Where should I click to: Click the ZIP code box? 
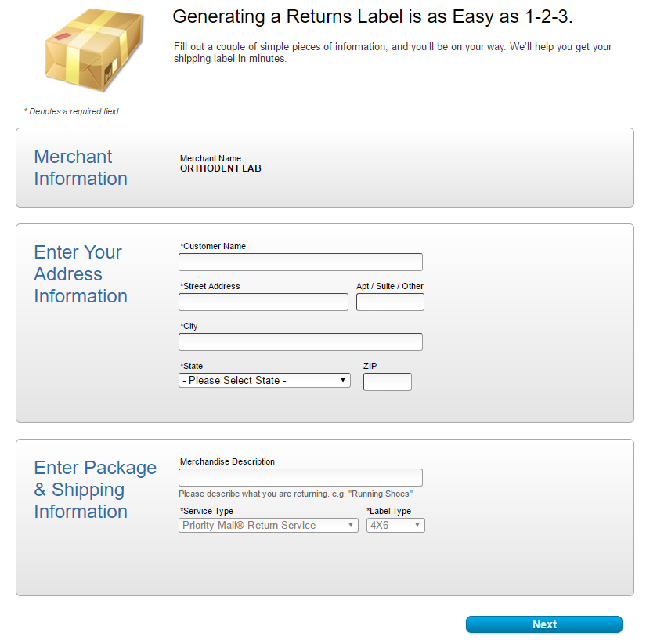(x=388, y=382)
